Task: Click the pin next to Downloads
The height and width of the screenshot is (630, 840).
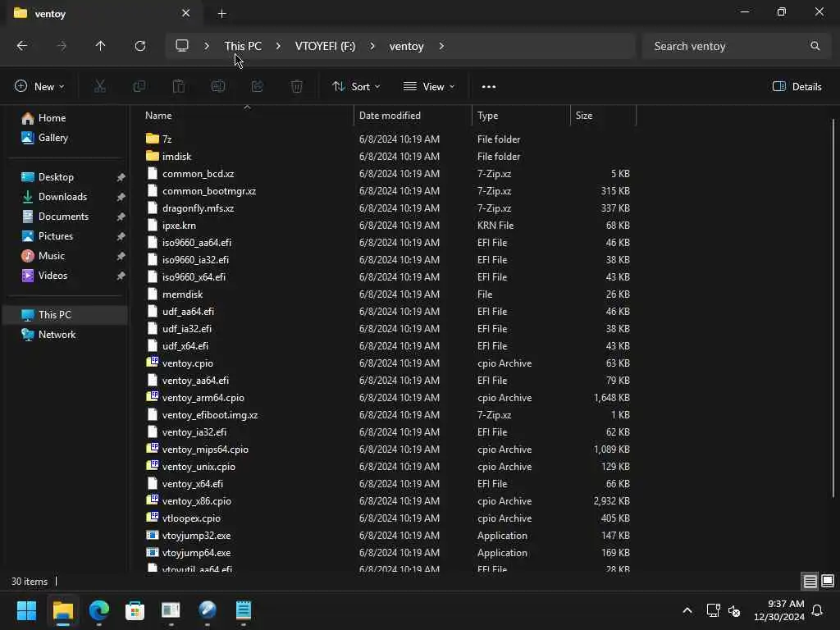Action: coord(121,197)
